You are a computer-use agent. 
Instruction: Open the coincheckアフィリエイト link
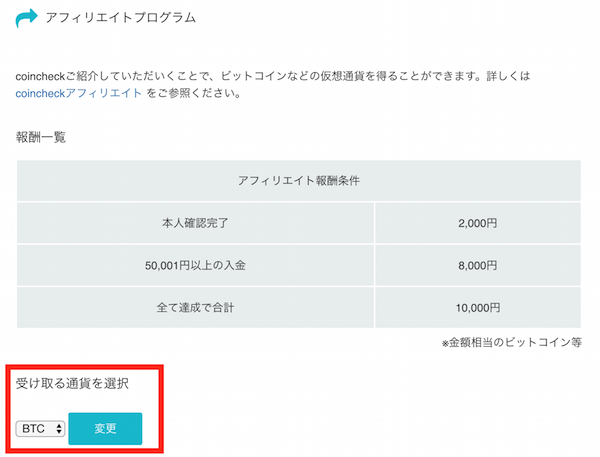coord(78,93)
